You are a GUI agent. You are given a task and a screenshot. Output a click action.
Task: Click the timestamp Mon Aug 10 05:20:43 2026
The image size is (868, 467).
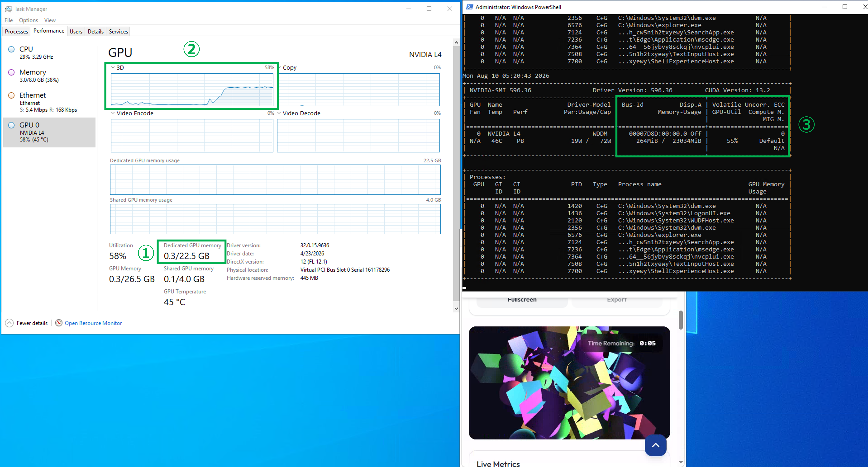tap(506, 76)
